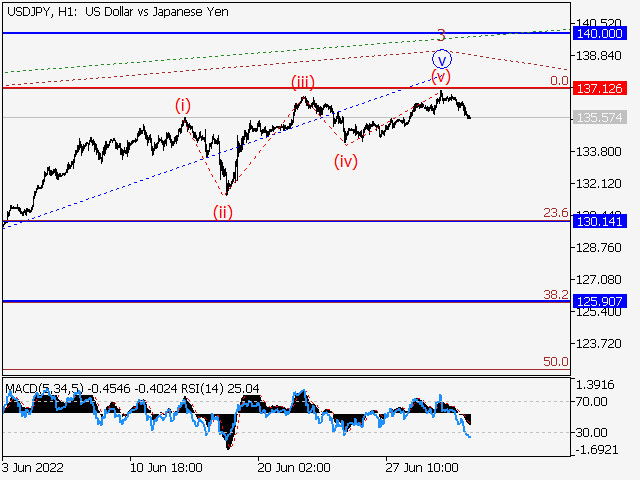Image resolution: width=640 pixels, height=480 pixels.
Task: Click the gray 135.574 current price label
Action: coord(600,118)
